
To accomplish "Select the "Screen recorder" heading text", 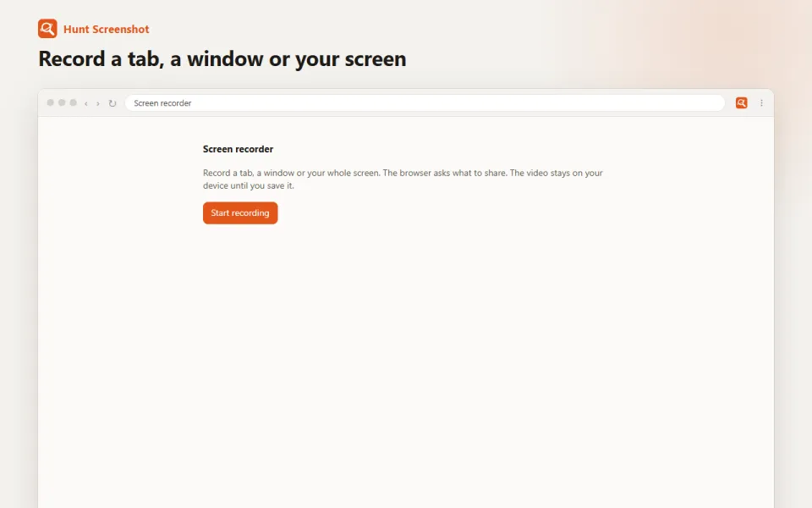I will point(239,149).
